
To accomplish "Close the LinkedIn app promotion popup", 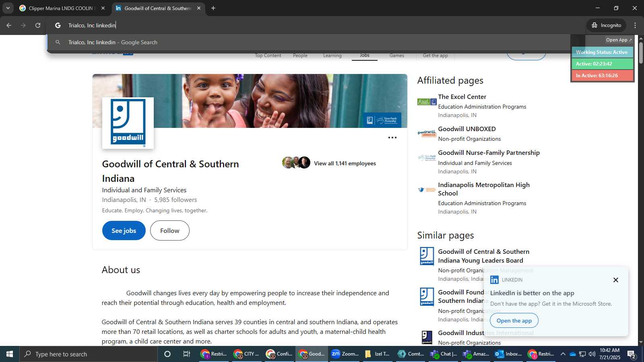I will tap(615, 280).
